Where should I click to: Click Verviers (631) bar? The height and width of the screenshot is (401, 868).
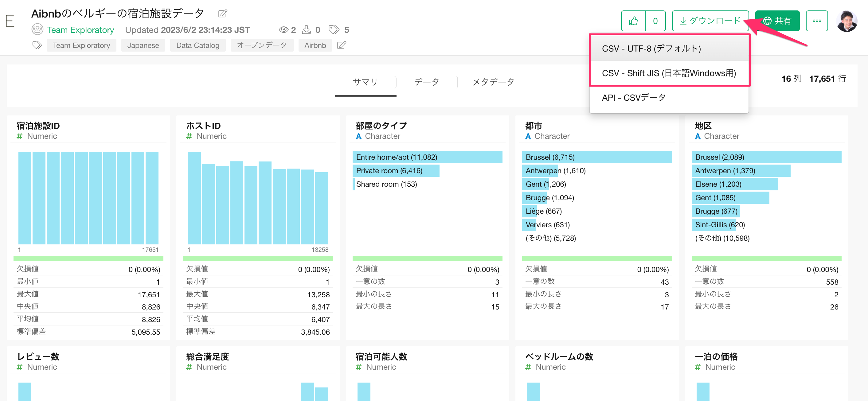point(596,224)
